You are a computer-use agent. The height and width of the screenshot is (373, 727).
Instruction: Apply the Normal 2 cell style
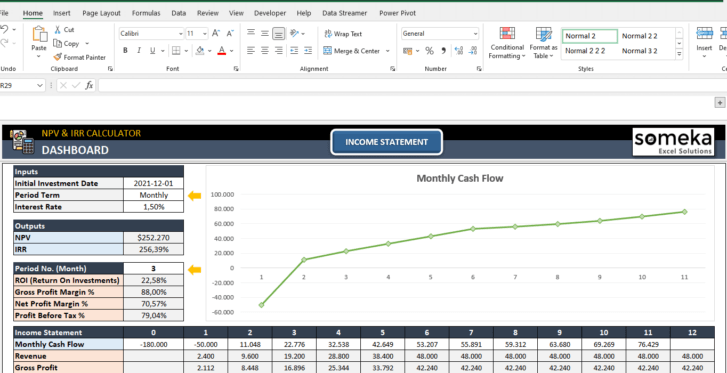[x=590, y=36]
